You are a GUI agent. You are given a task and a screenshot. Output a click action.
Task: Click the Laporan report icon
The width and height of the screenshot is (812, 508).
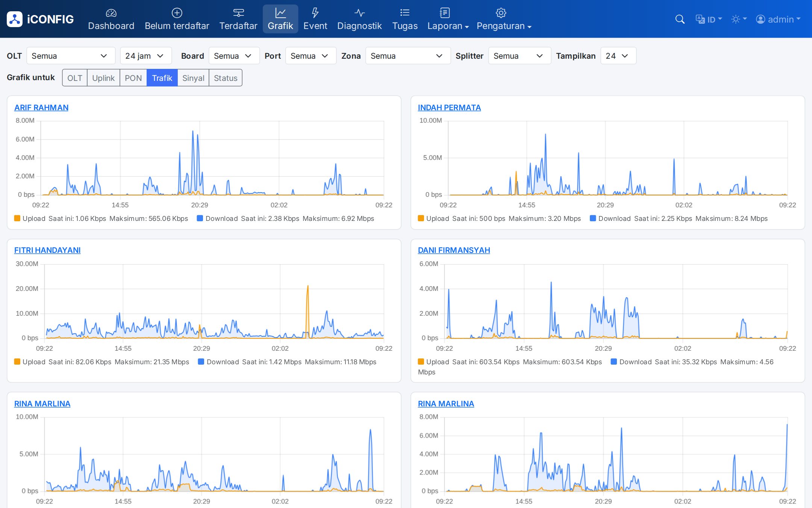point(445,13)
